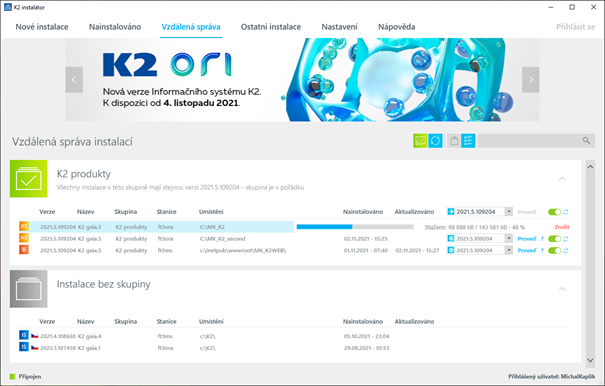This screenshot has height=386, width=605.
Task: Click the sync arrows icon in the header row
Action: (x=566, y=212)
